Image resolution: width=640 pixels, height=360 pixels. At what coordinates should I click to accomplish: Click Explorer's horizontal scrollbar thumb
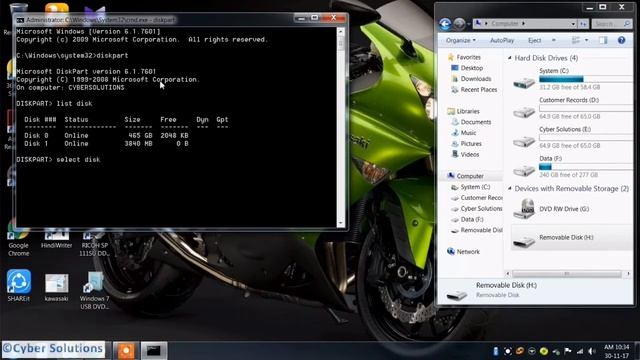[567, 273]
